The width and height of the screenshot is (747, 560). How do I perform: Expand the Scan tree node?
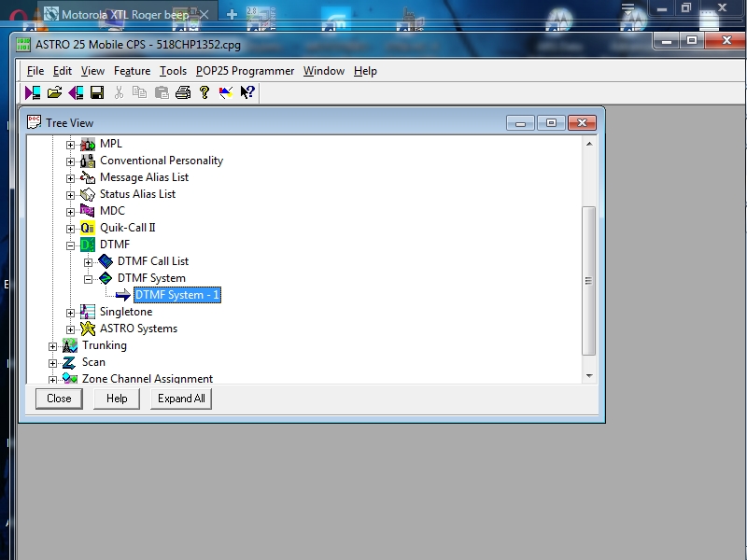click(53, 363)
